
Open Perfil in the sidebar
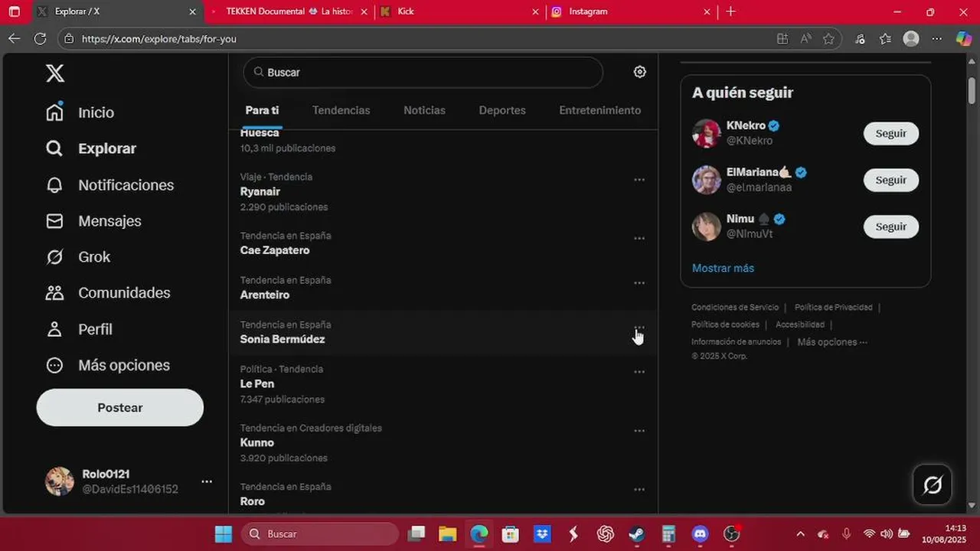79,329
